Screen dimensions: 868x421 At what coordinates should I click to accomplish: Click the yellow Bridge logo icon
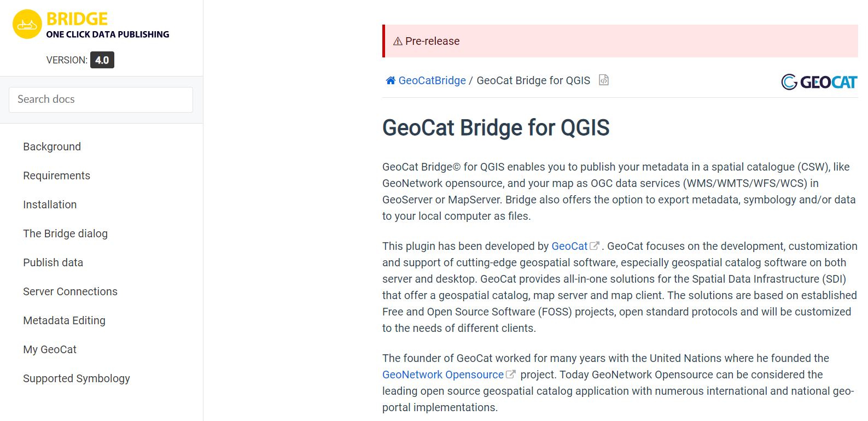click(27, 25)
